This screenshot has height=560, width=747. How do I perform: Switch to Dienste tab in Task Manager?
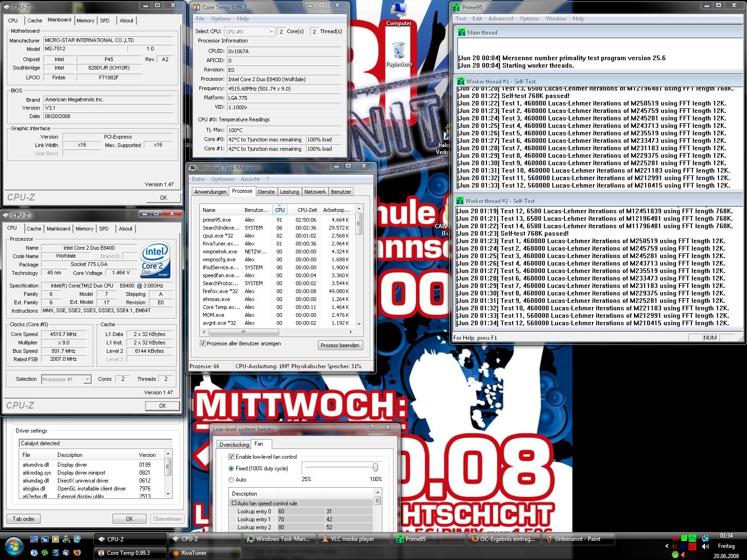point(266,192)
